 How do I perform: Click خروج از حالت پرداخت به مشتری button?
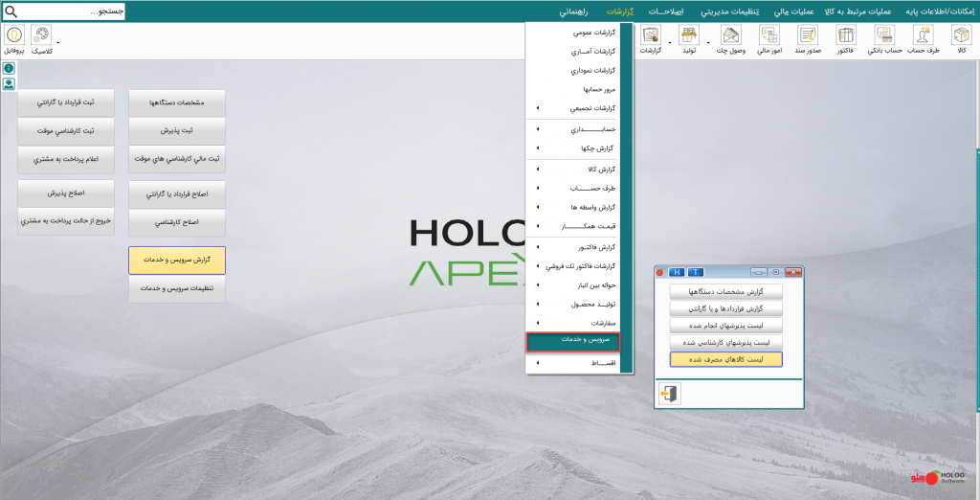pyautogui.click(x=66, y=222)
